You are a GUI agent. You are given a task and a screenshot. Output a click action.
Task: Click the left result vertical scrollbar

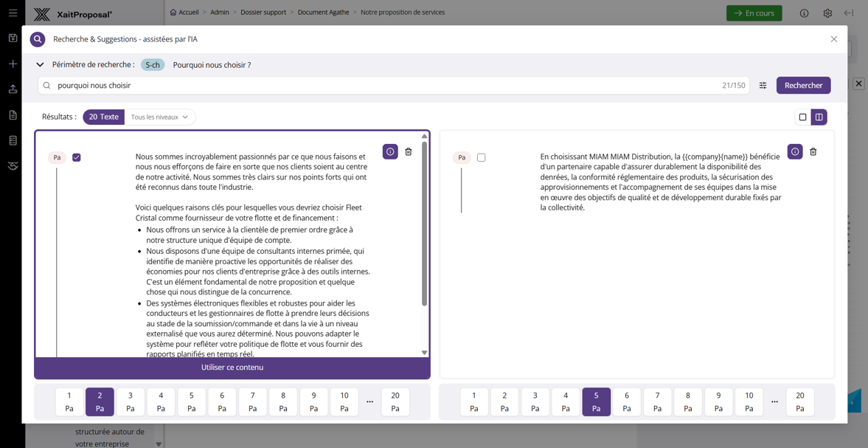425,224
